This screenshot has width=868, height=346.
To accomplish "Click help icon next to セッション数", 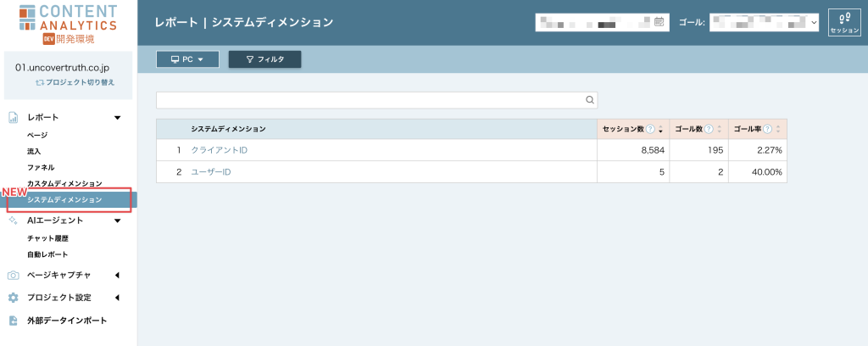I will (x=650, y=129).
